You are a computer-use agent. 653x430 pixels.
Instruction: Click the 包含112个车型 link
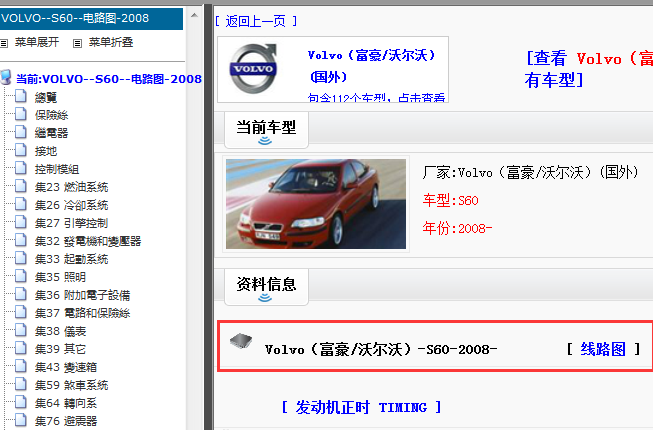click(376, 98)
